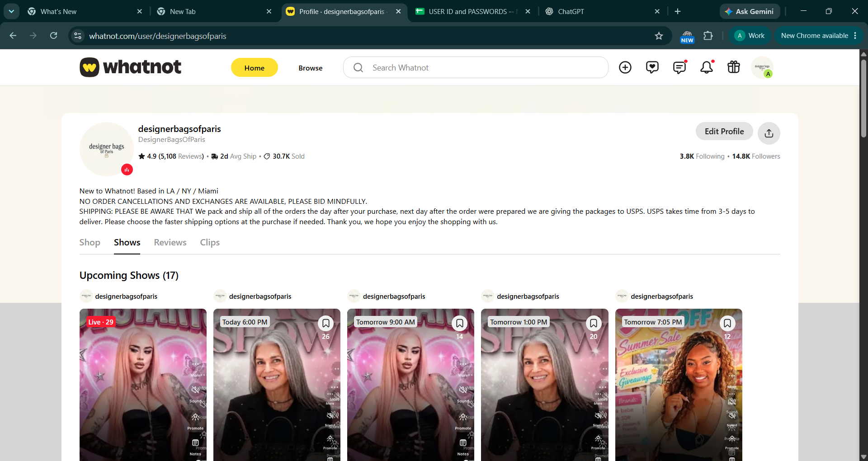Open the New Chrome available menu
The image size is (868, 461).
tap(819, 36)
